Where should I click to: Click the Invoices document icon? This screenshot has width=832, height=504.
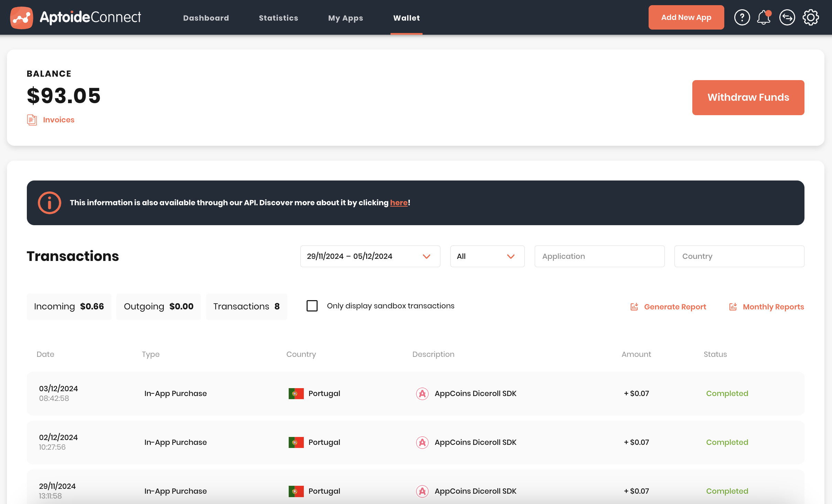coord(32,120)
